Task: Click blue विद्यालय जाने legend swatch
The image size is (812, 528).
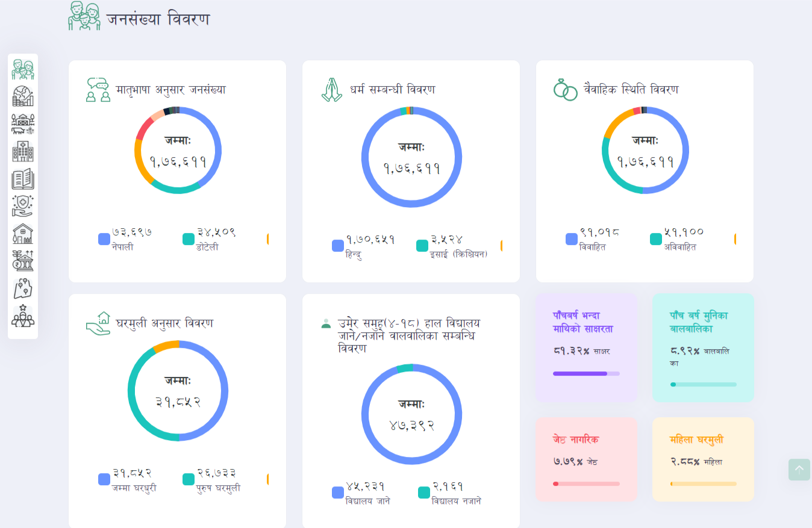Action: [338, 492]
